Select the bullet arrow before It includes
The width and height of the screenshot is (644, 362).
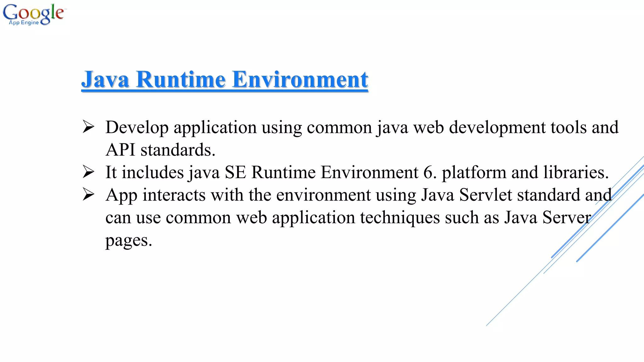pos(88,172)
